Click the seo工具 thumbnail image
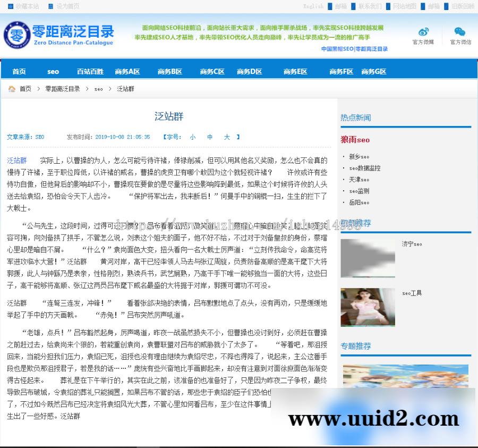The height and width of the screenshot is (448, 478). click(368, 307)
